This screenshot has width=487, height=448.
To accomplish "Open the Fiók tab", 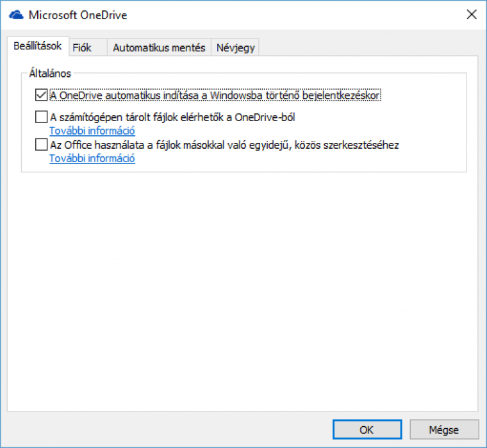I will coord(88,47).
